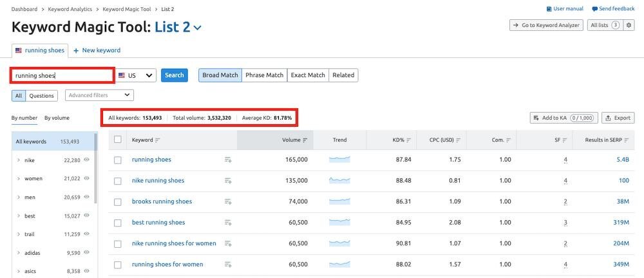Sort by KD% column icon
Screen dimensions: 644x278
pos(409,140)
